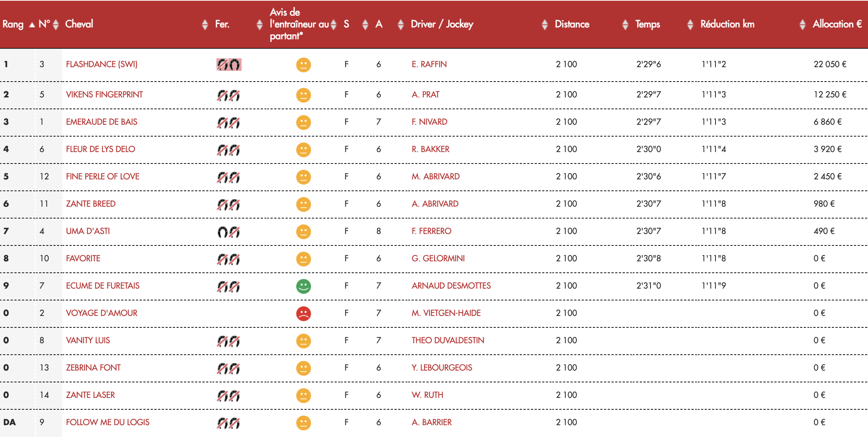This screenshot has height=437, width=868.
Task: Open driver THEO DUVALDESTIN's profile
Action: point(448,340)
